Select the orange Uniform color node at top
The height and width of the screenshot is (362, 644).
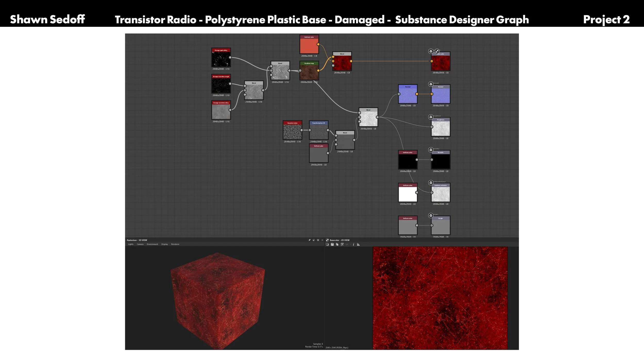pyautogui.click(x=309, y=44)
